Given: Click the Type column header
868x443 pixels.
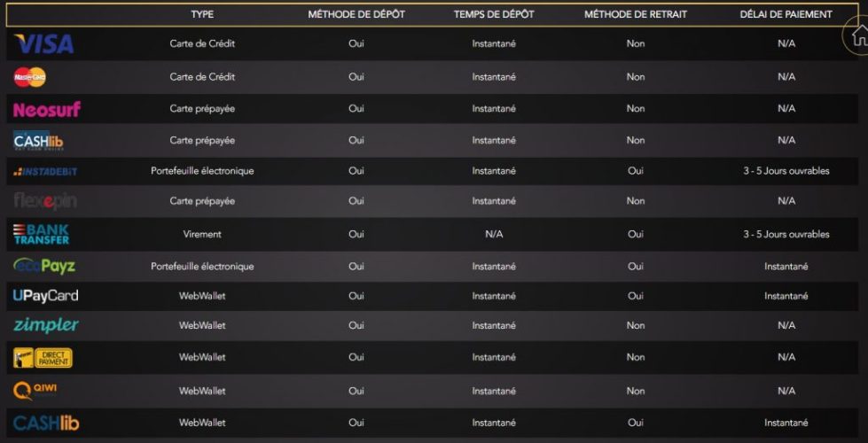Looking at the screenshot, I should tap(202, 15).
